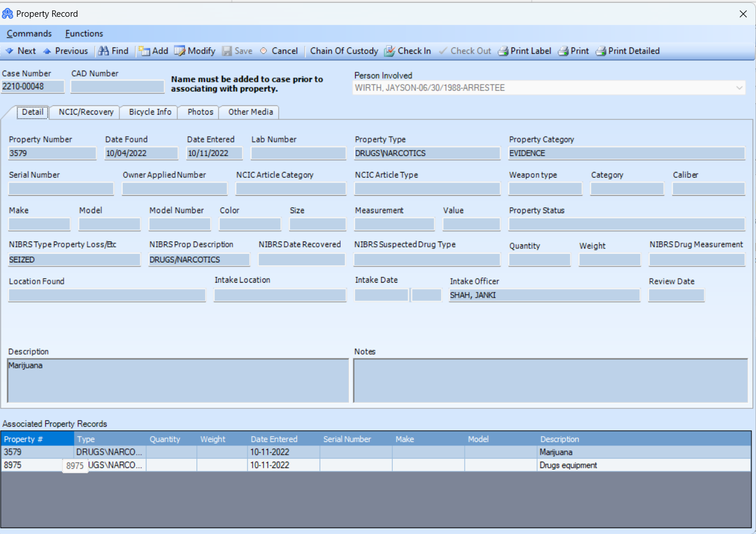Select property record 8975 in the grid
The width and height of the screenshot is (756, 534).
(232, 465)
